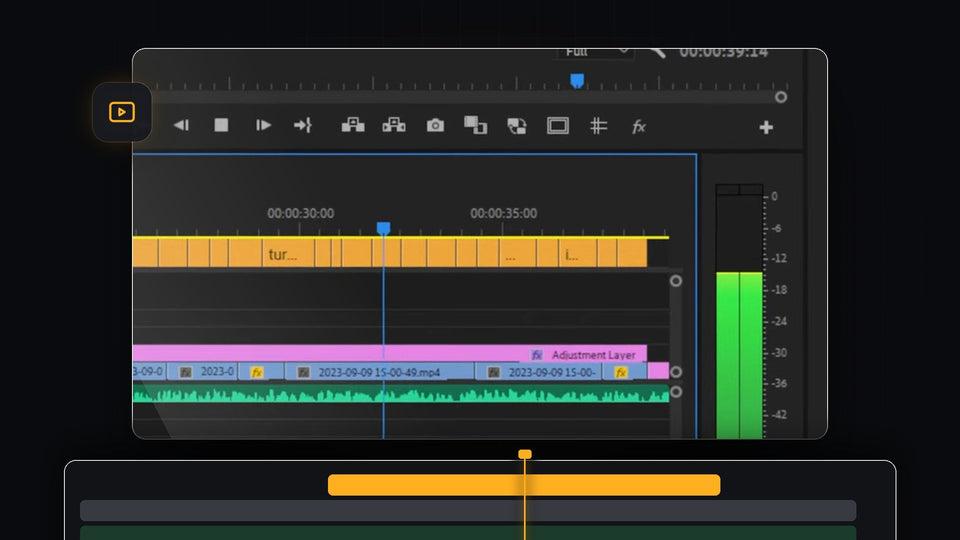
Task: Toggle the Show Rulers grid icon
Action: [598, 126]
